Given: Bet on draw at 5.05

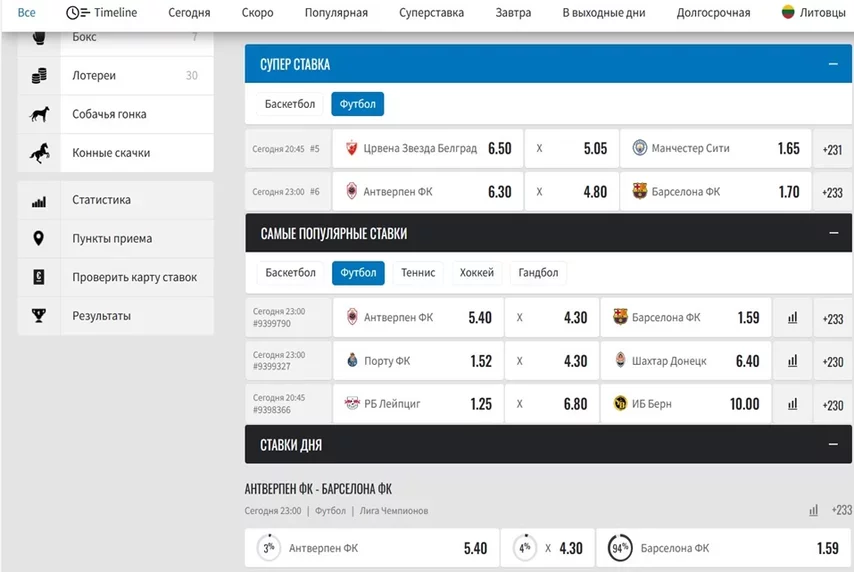Looking at the screenshot, I should tap(571, 148).
